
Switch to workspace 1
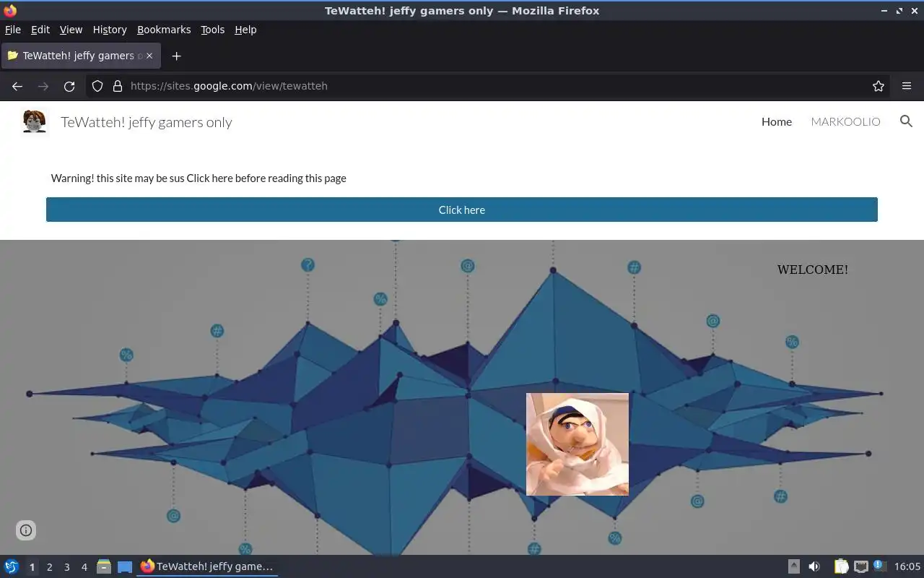point(32,567)
